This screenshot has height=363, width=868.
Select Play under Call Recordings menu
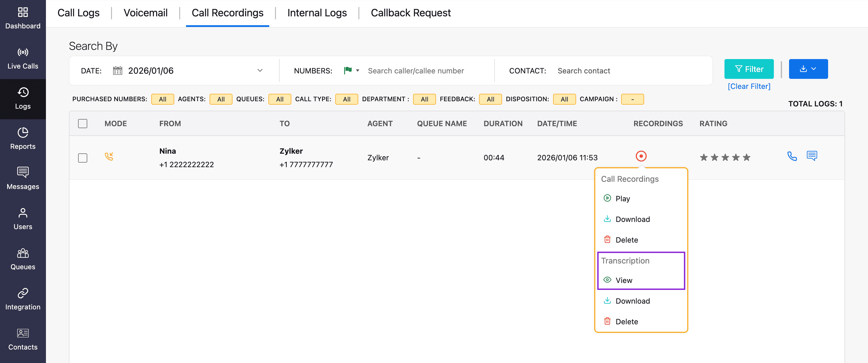click(622, 198)
